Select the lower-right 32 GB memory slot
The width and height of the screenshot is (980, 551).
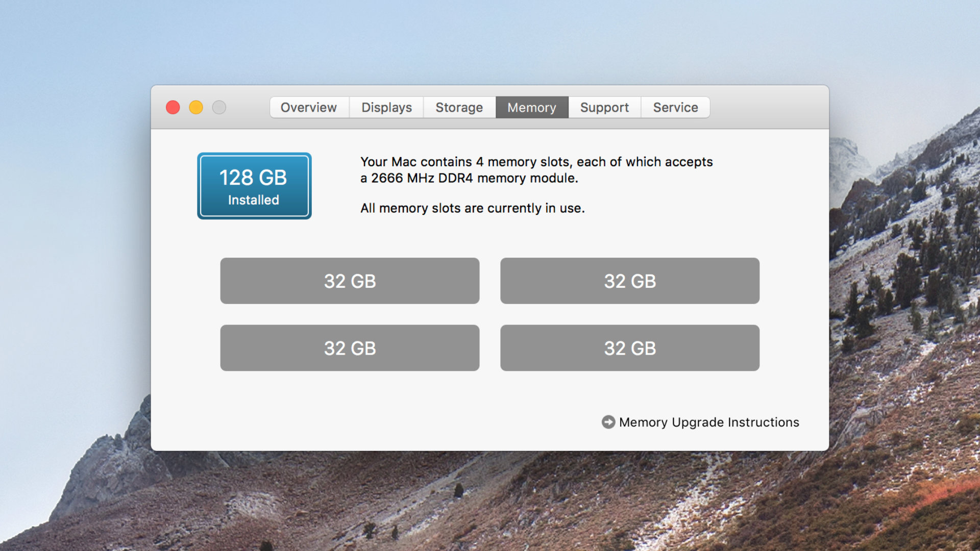[629, 348]
